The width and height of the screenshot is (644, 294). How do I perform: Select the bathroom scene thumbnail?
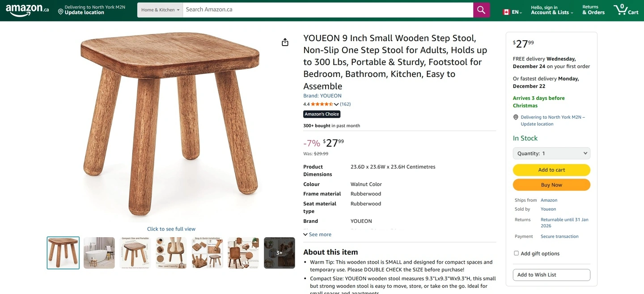tap(99, 253)
